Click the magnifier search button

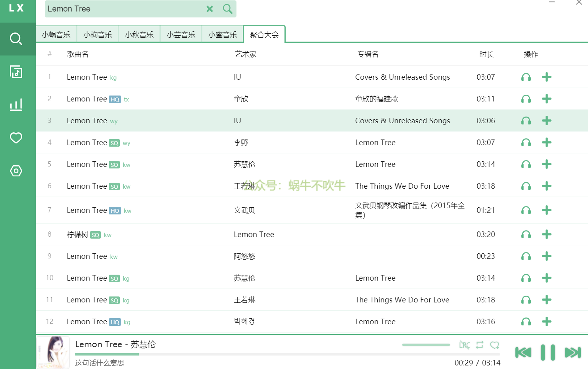click(x=227, y=9)
